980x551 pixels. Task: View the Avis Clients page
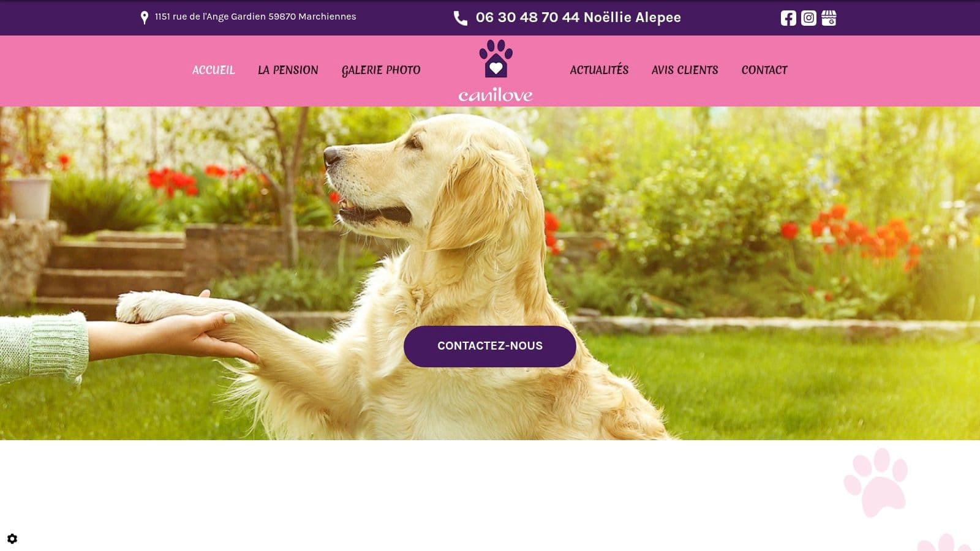pyautogui.click(x=685, y=70)
